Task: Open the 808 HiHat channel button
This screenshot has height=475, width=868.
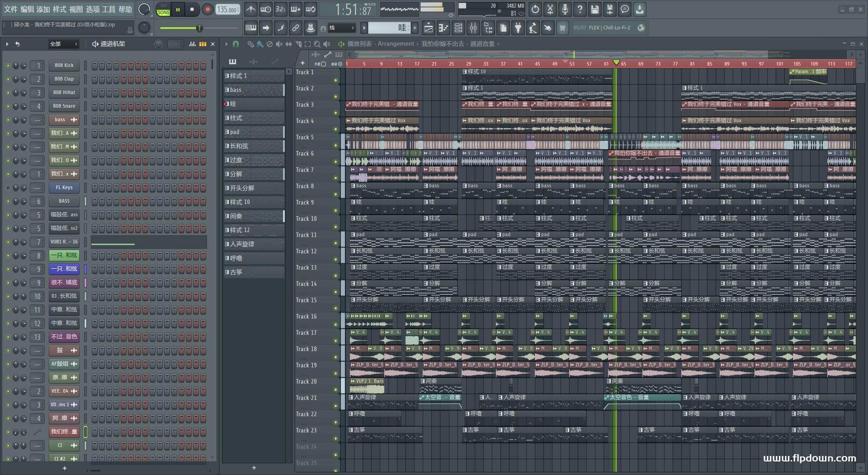Action: 64,93
